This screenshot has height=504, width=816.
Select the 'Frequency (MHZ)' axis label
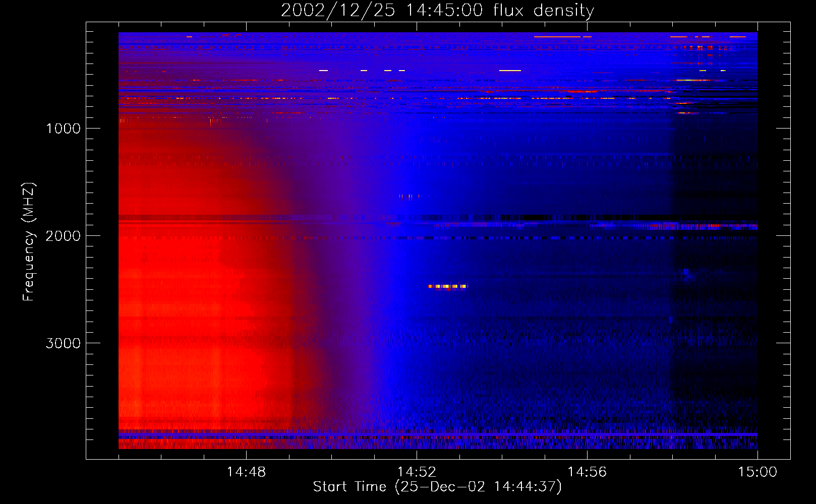pos(29,242)
